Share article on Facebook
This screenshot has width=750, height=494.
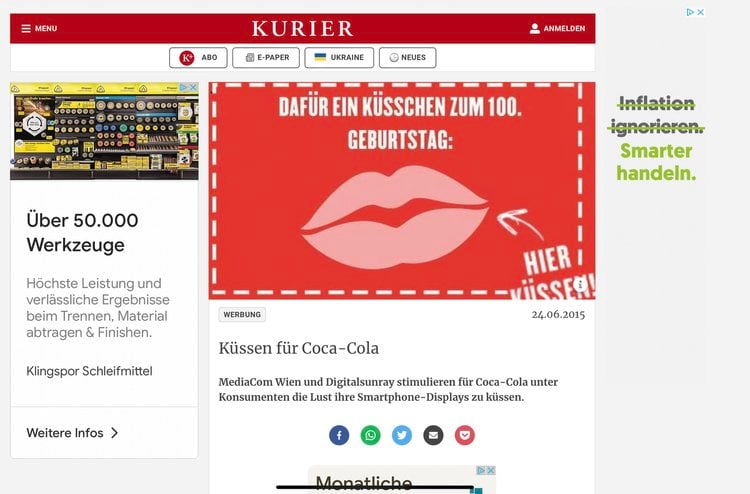click(x=339, y=435)
